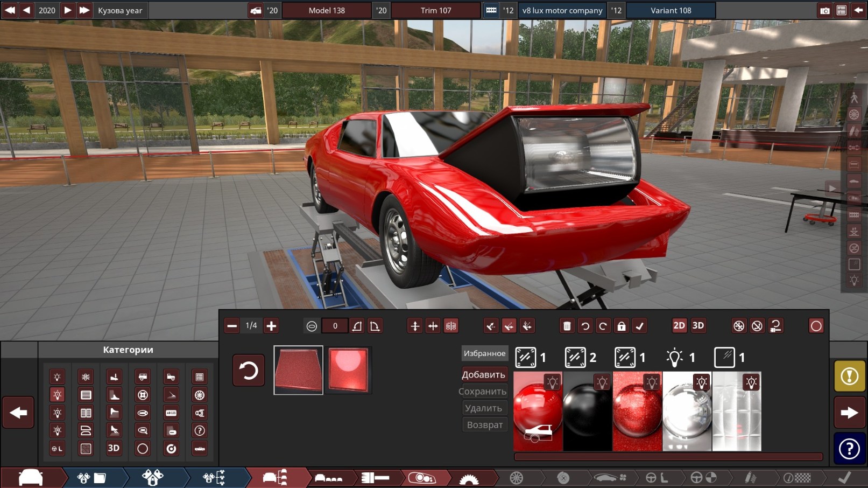Screen dimensions: 868x488
Task: Click the Добавить button
Action: (x=484, y=374)
